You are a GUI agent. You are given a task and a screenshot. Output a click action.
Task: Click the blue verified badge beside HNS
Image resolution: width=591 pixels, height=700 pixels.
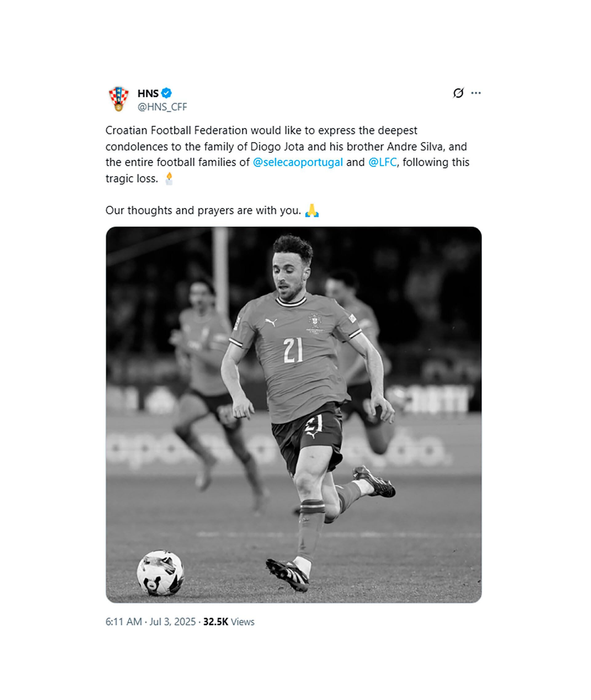[167, 93]
